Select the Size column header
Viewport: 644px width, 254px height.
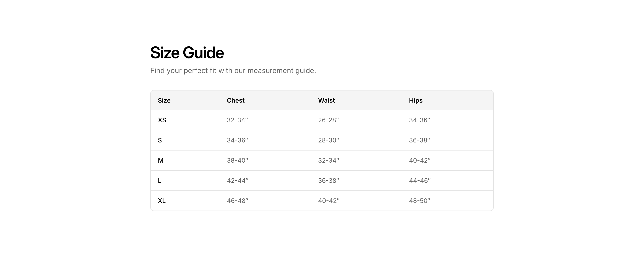coord(164,100)
